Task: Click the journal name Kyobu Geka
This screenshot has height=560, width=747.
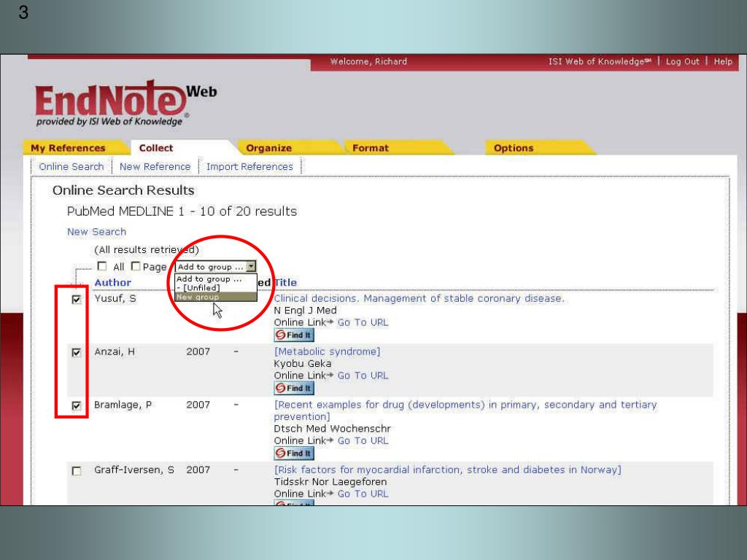Action: click(x=303, y=364)
